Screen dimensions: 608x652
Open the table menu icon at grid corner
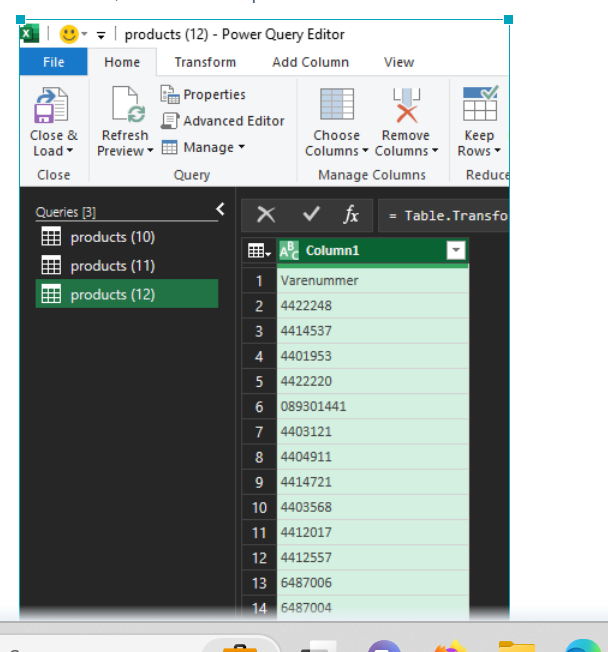pos(259,251)
